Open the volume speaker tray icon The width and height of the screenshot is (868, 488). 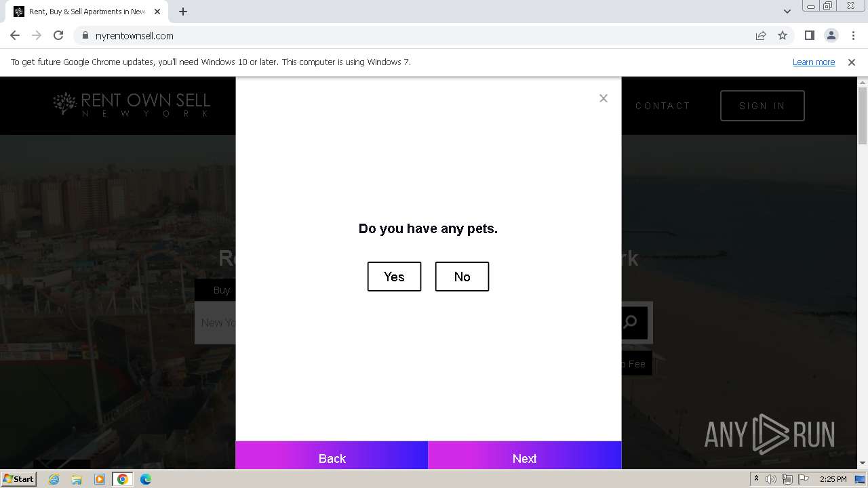point(771,479)
